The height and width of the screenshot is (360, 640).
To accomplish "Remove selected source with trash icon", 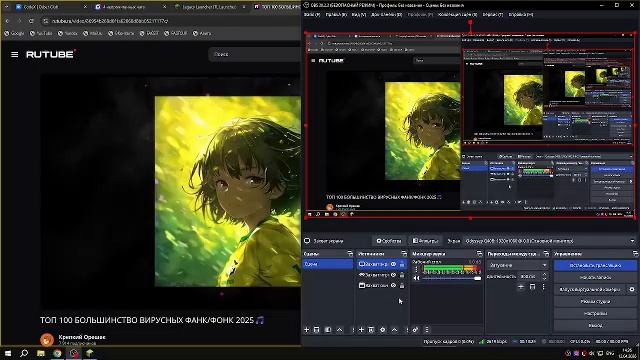I will pyautogui.click(x=371, y=329).
